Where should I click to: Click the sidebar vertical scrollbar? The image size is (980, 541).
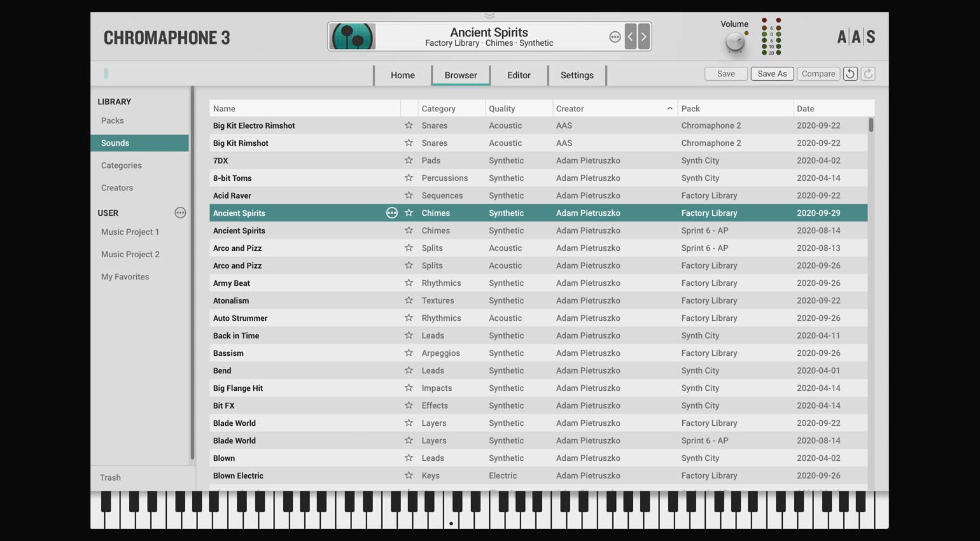pos(192,274)
